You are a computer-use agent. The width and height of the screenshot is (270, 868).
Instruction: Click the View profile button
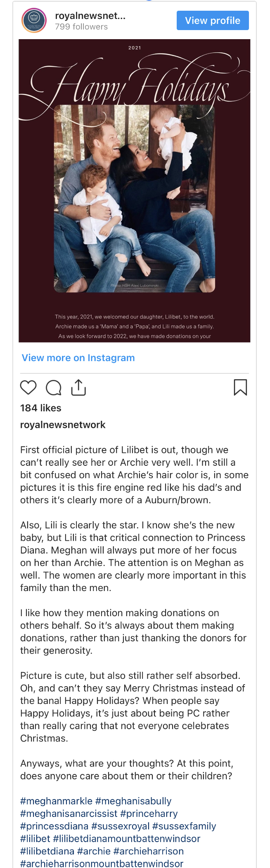click(213, 21)
